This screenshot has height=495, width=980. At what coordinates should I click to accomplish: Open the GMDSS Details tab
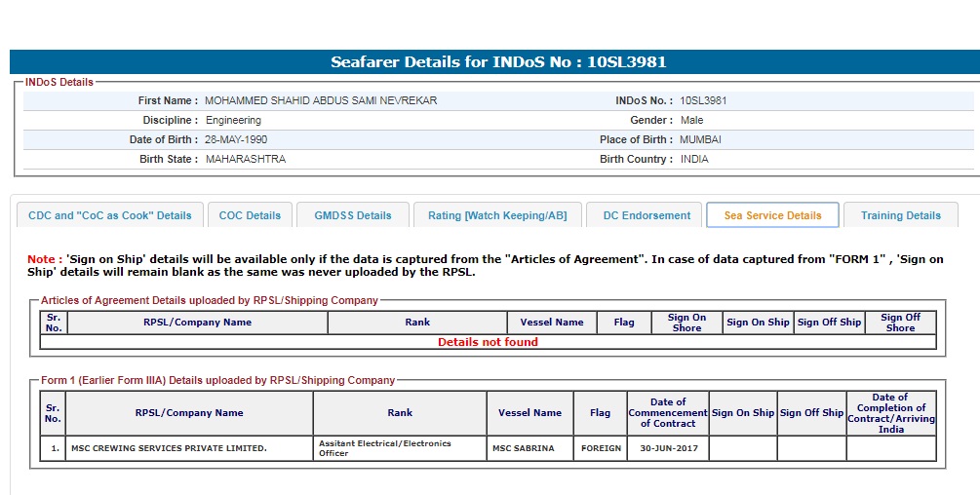click(352, 215)
